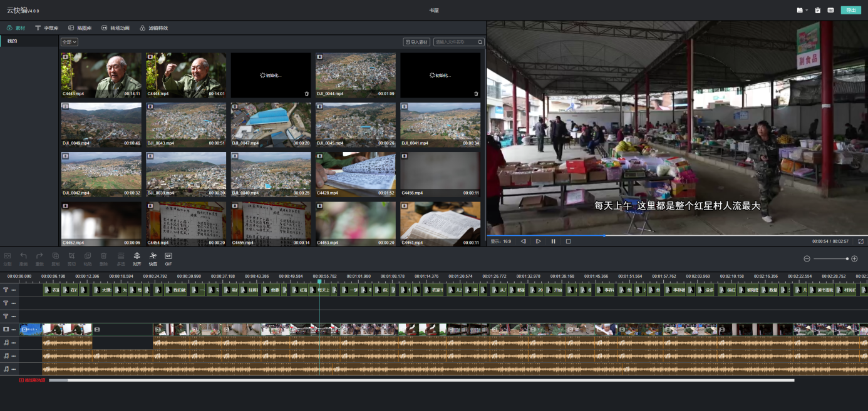The height and width of the screenshot is (411, 868).
Task: Click the 导入素材 import media button
Action: pos(416,42)
